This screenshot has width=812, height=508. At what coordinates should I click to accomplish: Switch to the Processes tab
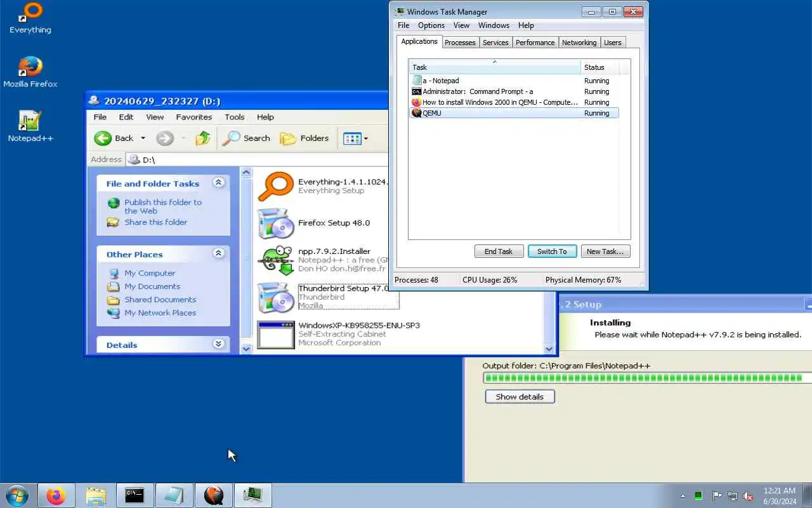[x=460, y=43]
